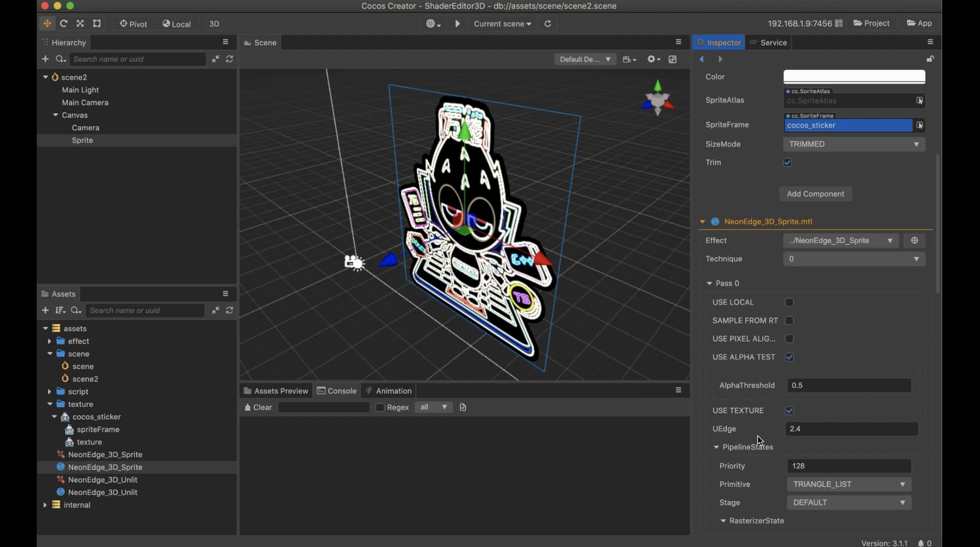Select the Scale transform tool
The image size is (980, 547).
(x=80, y=23)
